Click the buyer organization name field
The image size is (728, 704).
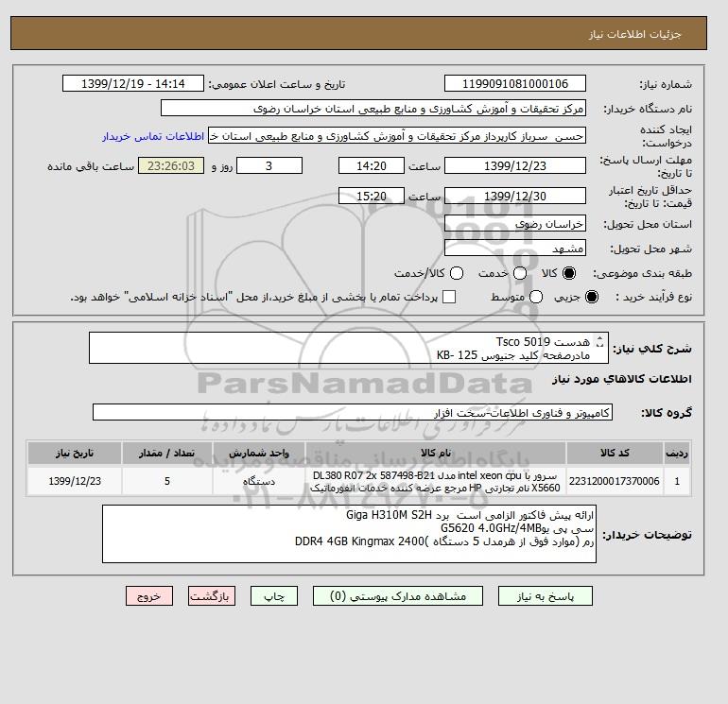coord(373,108)
